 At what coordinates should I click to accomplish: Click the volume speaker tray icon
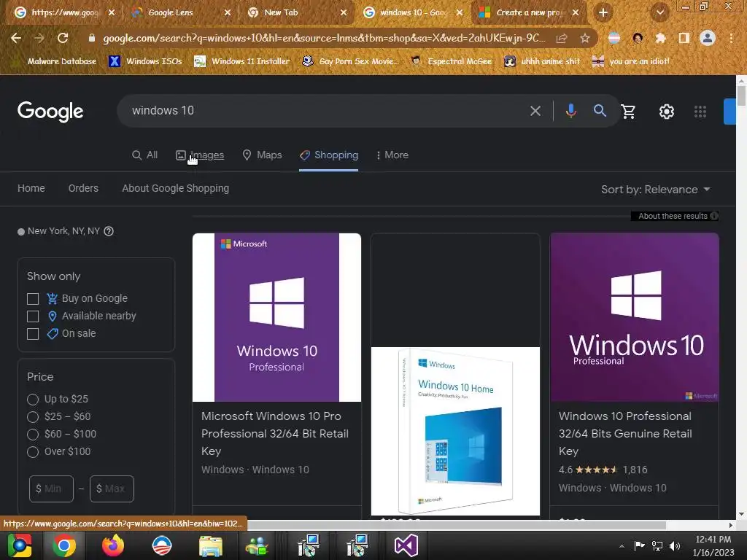675,545
